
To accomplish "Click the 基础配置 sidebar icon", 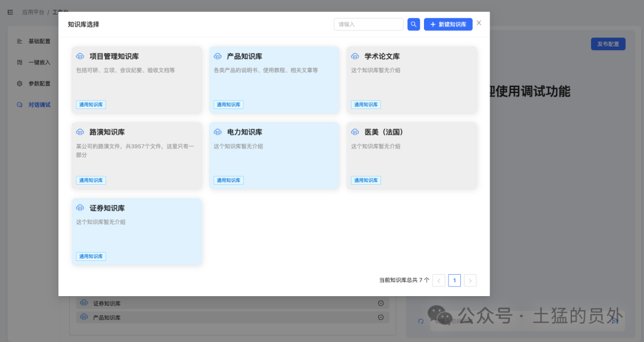I will (19, 41).
